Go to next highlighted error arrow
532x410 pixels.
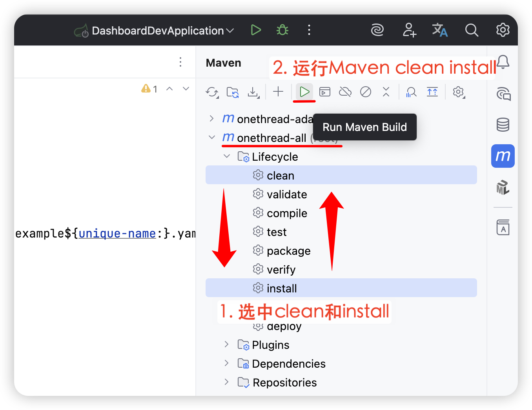click(186, 89)
